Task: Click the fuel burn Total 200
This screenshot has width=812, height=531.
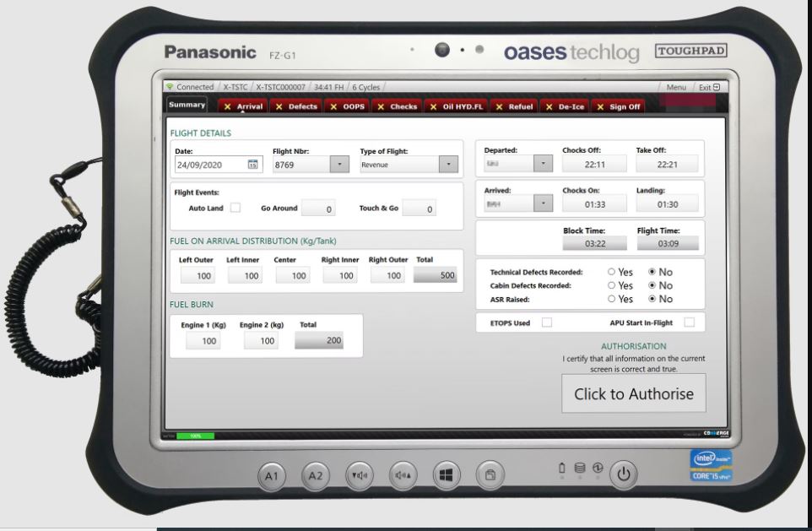Action: (x=319, y=340)
